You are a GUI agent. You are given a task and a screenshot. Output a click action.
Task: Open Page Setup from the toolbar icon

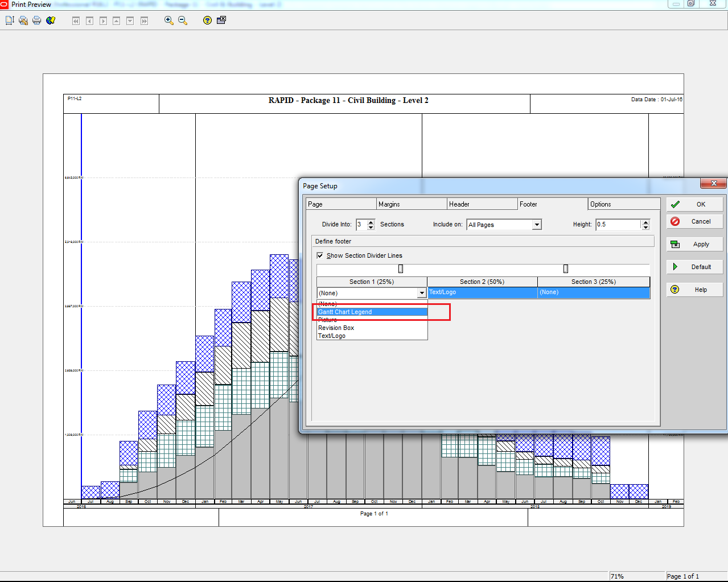point(10,20)
